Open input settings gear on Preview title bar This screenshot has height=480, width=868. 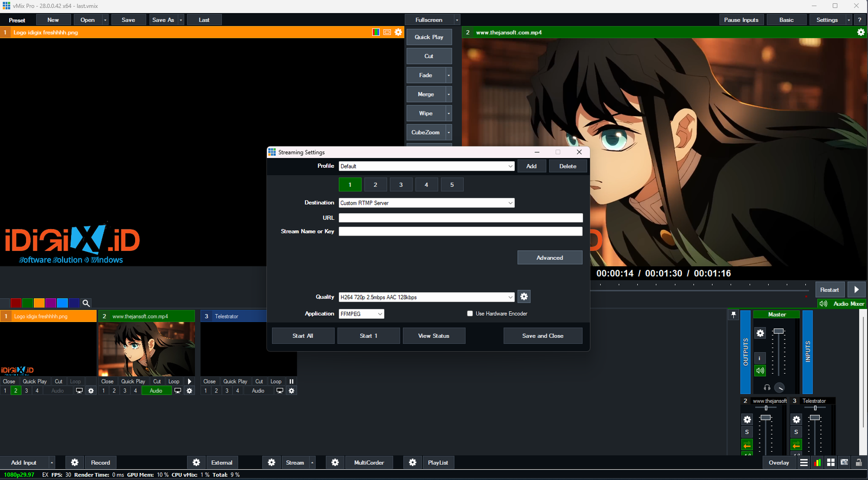(398, 32)
